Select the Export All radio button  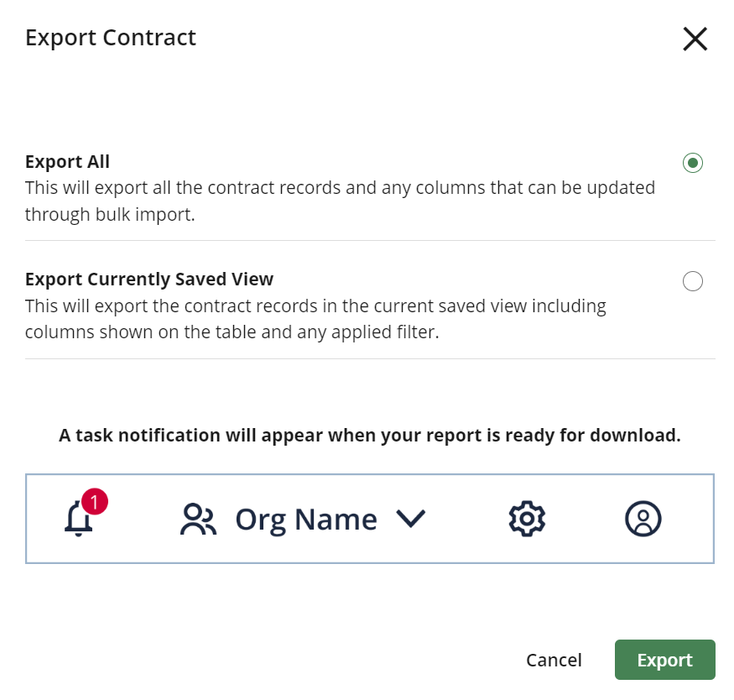[692, 162]
